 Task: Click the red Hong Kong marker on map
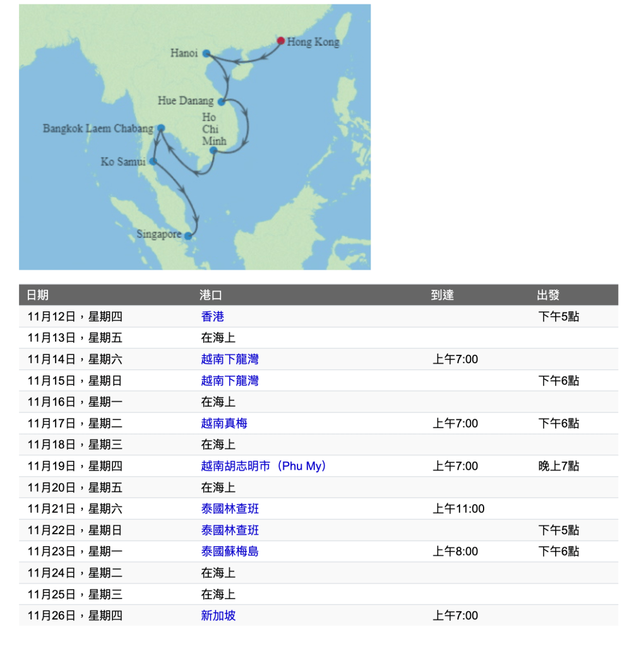(x=281, y=41)
